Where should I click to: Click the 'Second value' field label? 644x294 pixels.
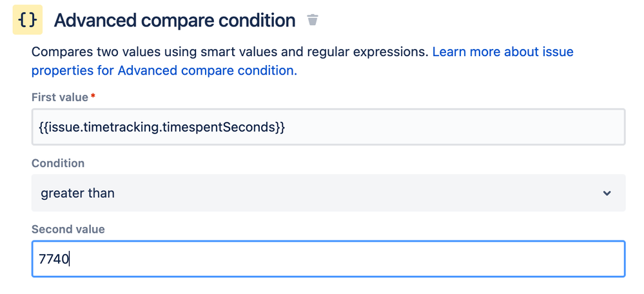click(x=68, y=229)
